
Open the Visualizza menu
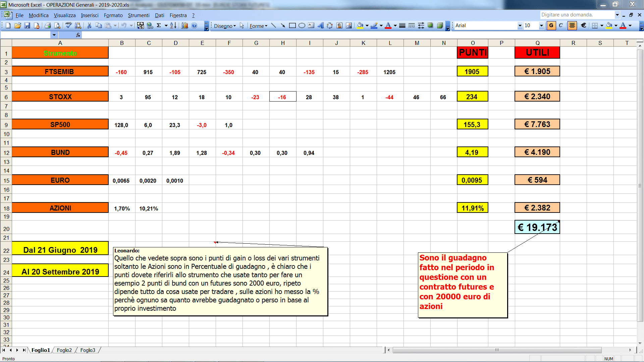tap(65, 15)
